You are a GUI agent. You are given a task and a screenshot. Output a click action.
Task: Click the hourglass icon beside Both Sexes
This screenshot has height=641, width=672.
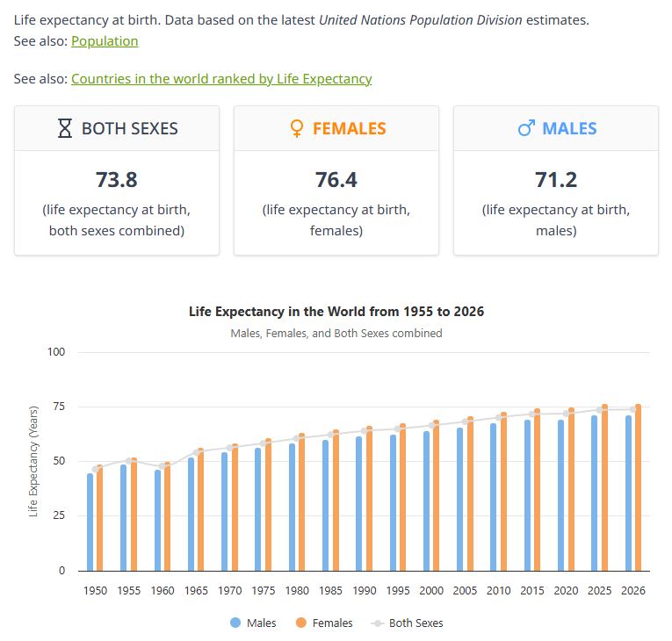click(65, 129)
